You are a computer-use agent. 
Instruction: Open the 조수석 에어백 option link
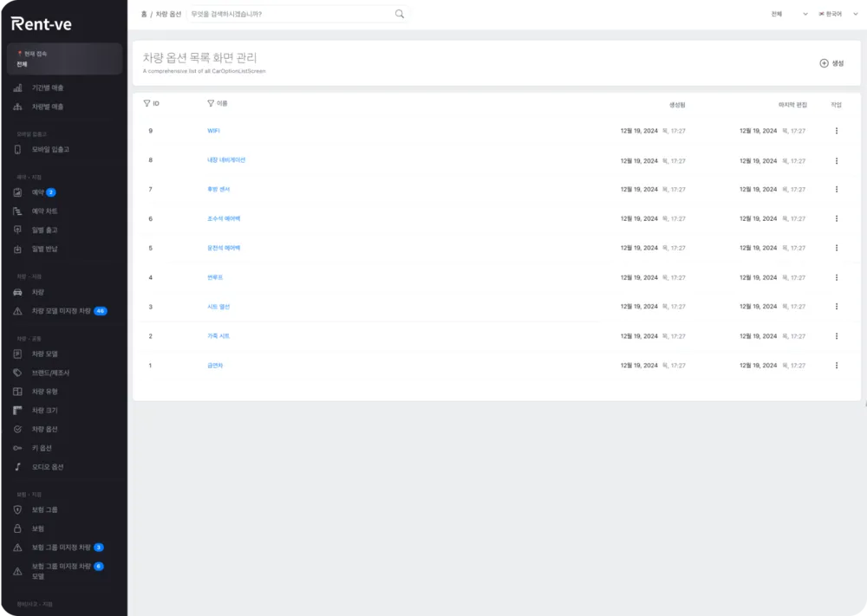coord(224,219)
